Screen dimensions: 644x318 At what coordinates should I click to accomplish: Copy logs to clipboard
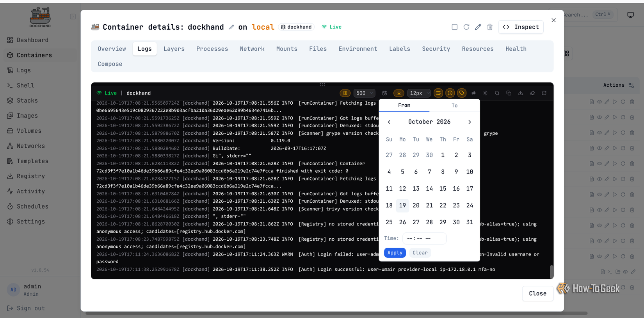[509, 93]
